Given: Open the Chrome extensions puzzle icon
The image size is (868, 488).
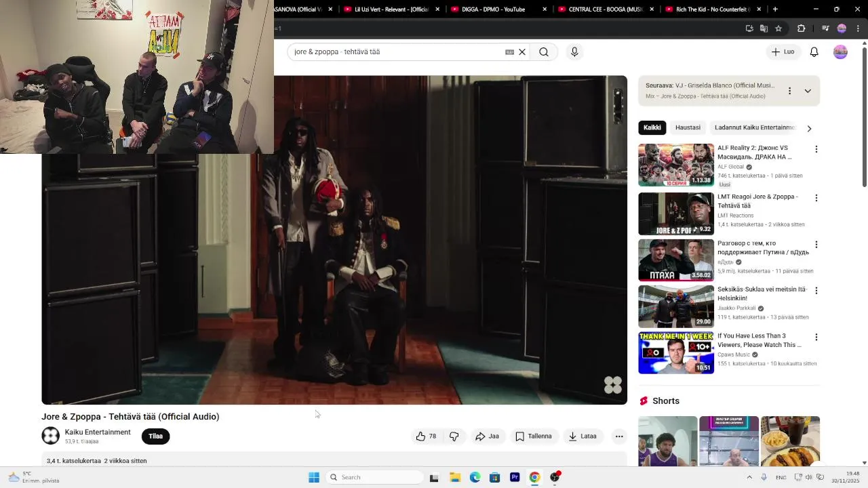Looking at the screenshot, I should click(802, 28).
